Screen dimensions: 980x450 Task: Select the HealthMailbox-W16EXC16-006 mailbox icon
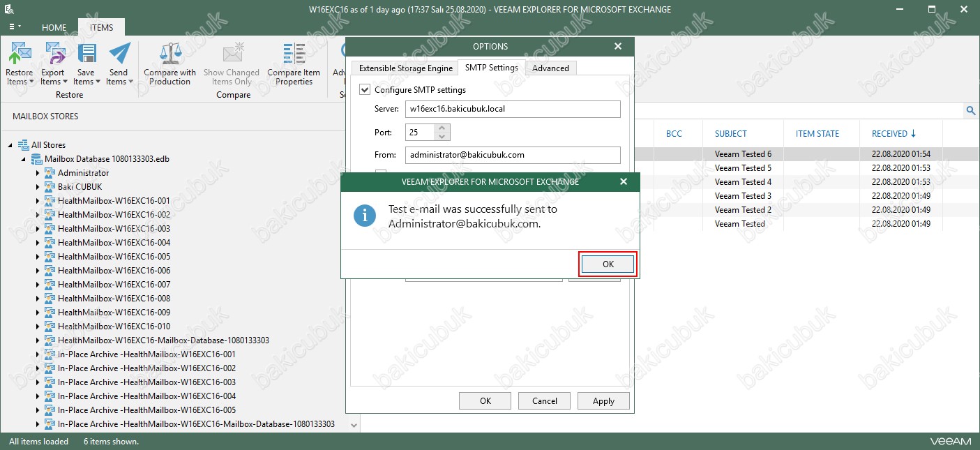coord(50,271)
